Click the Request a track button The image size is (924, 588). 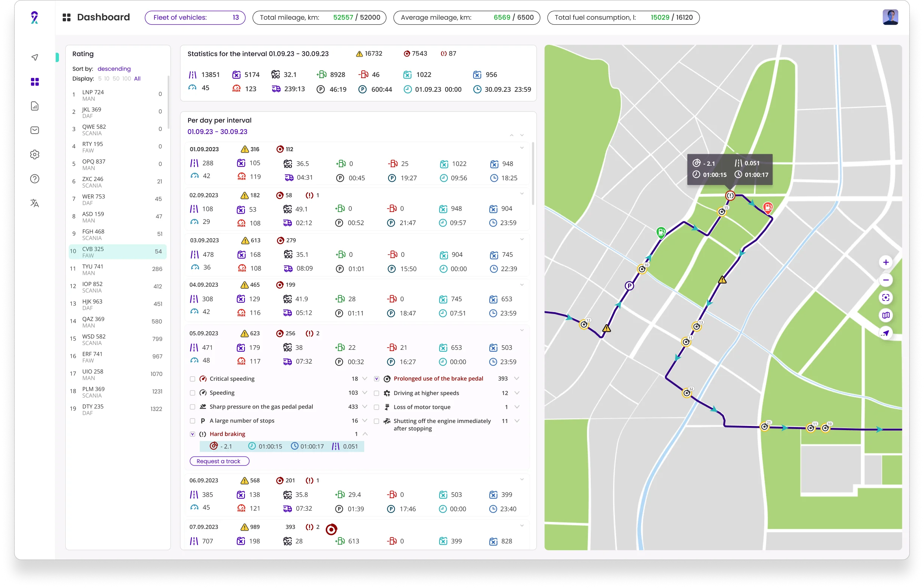click(219, 461)
